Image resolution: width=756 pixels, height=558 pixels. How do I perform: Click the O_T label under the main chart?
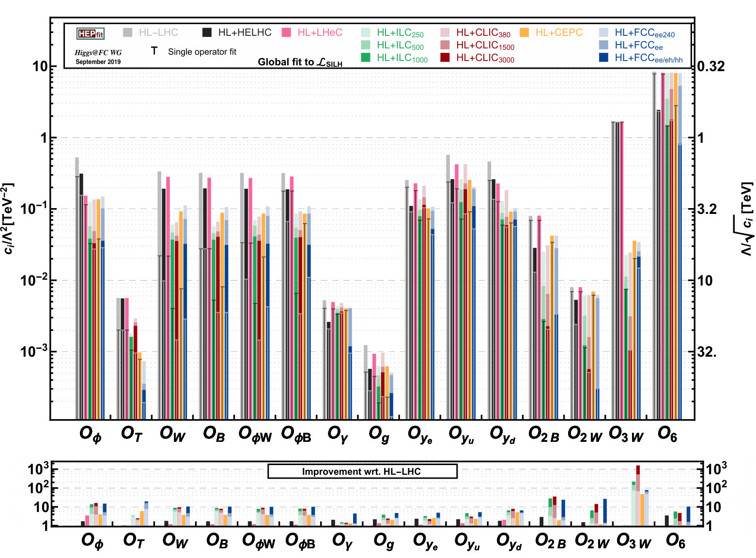click(x=132, y=434)
